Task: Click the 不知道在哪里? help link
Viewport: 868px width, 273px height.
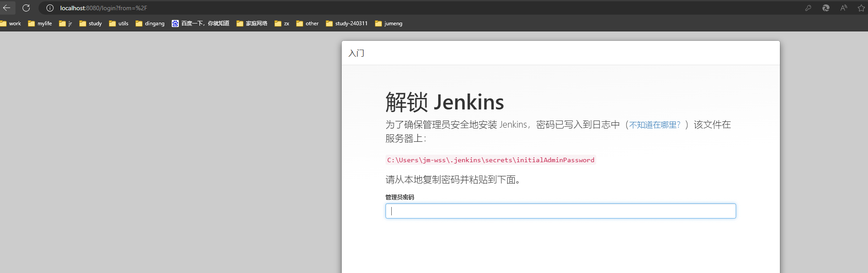Action: point(655,125)
